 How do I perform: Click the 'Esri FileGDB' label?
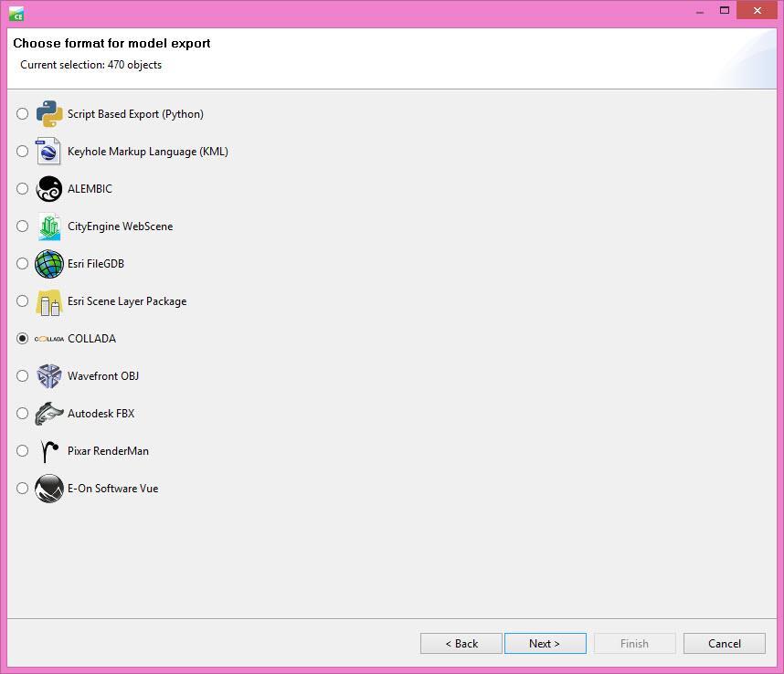[x=96, y=264]
